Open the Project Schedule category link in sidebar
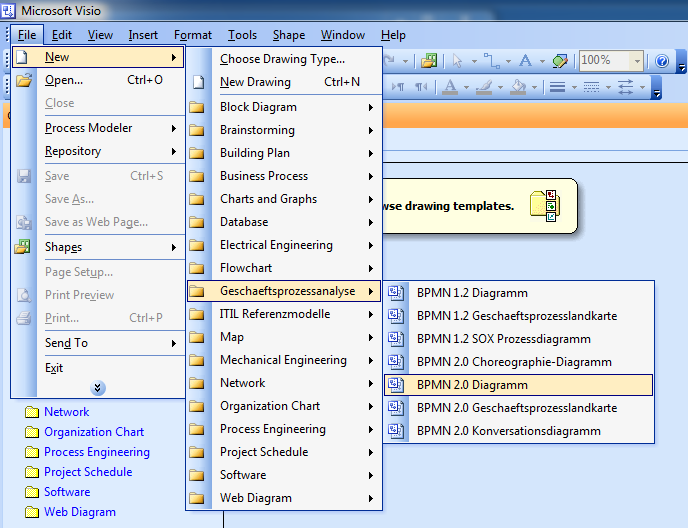The width and height of the screenshot is (688, 528). click(88, 472)
